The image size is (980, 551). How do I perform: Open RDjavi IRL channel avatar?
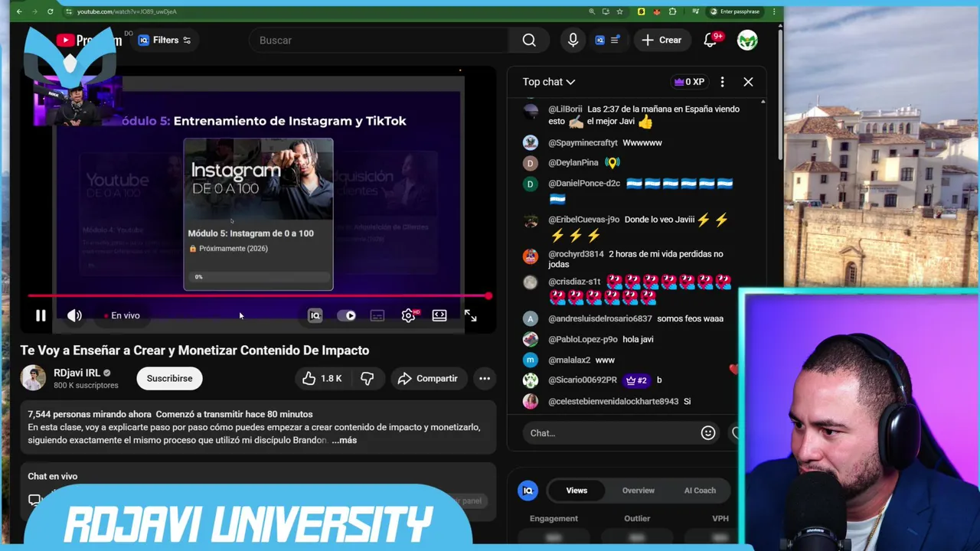(x=33, y=378)
